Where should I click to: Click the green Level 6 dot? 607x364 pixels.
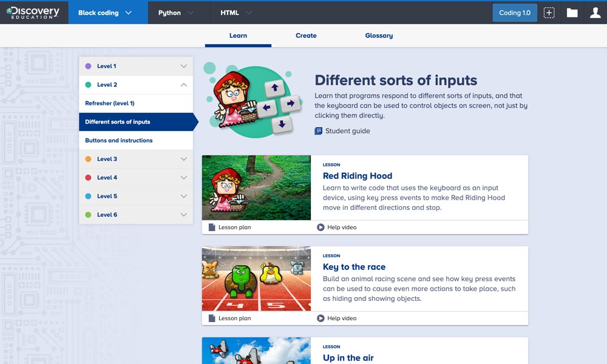(88, 215)
